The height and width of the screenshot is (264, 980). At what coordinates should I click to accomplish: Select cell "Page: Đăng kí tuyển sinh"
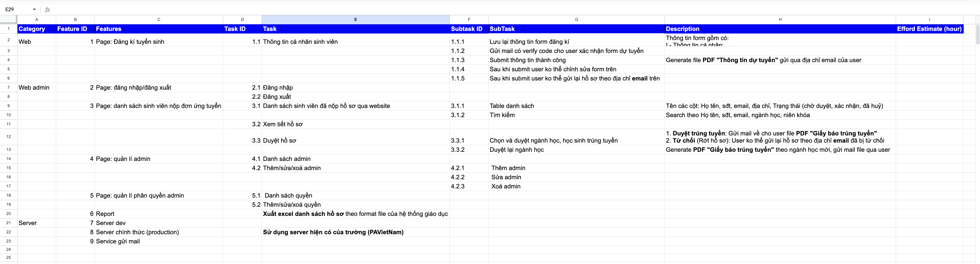[159, 42]
